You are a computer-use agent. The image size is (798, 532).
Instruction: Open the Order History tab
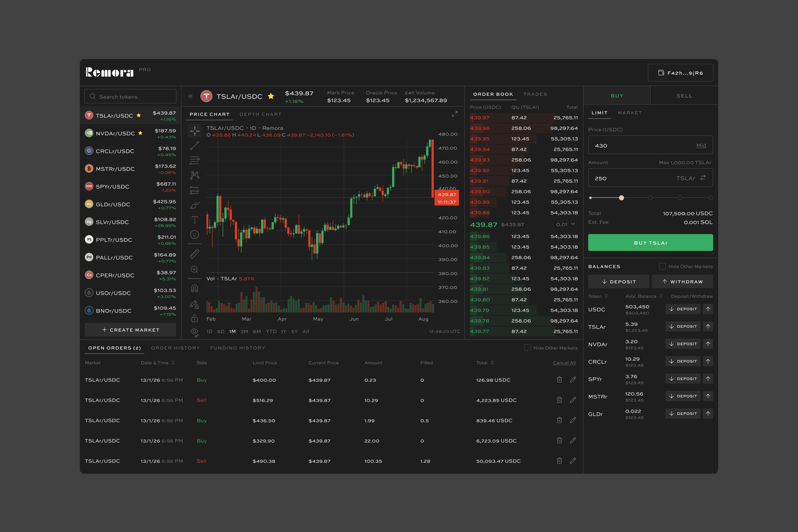[175, 348]
